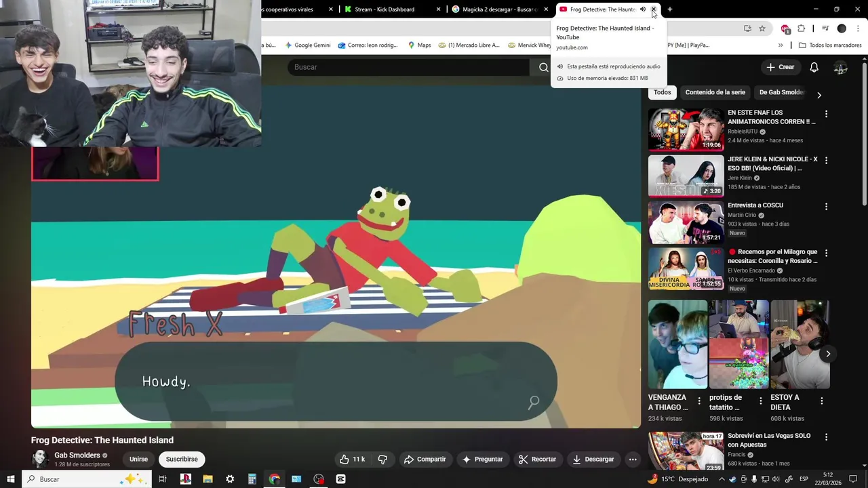Click the Recortar button
Viewport: 868px width, 488px height.
click(x=537, y=460)
